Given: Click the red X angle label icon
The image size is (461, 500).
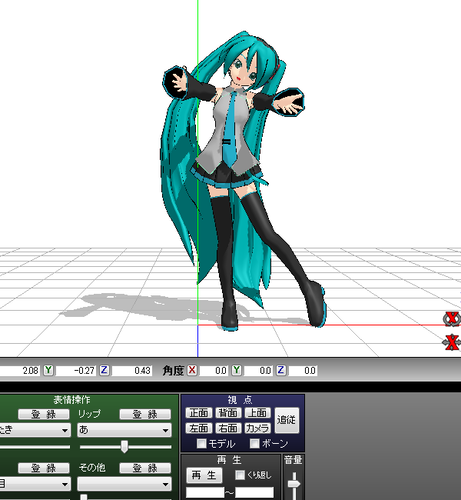Looking at the screenshot, I should [192, 370].
